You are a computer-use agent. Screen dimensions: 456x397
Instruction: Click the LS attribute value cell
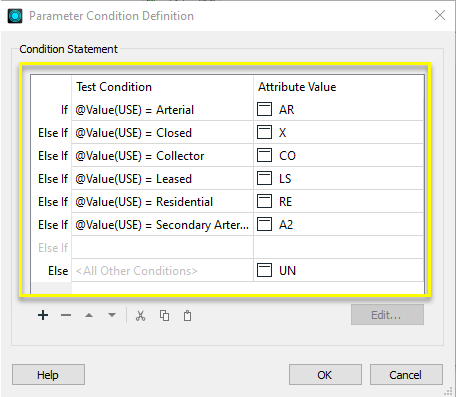(x=339, y=179)
